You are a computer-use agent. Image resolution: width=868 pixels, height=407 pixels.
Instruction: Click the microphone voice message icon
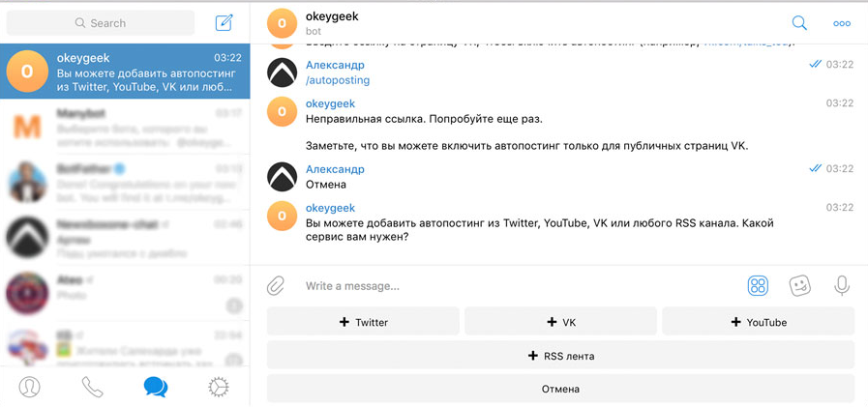coord(841,285)
